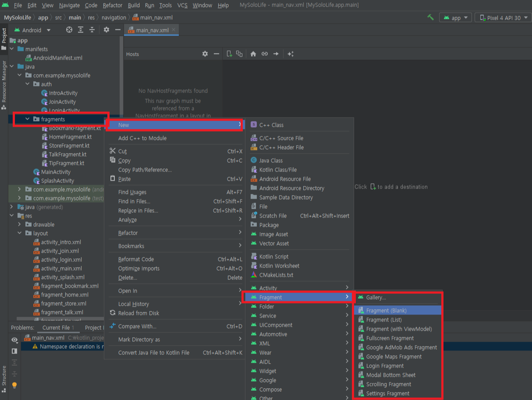Screen dimensions: 532x400
Task: Choose Modal Bottom Sheet
Action: [x=398, y=375]
